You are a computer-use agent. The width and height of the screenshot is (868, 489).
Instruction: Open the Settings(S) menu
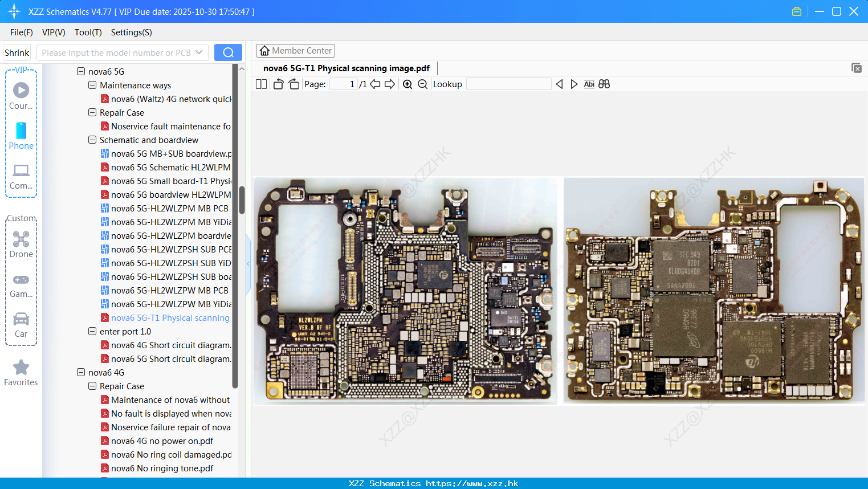pos(132,32)
